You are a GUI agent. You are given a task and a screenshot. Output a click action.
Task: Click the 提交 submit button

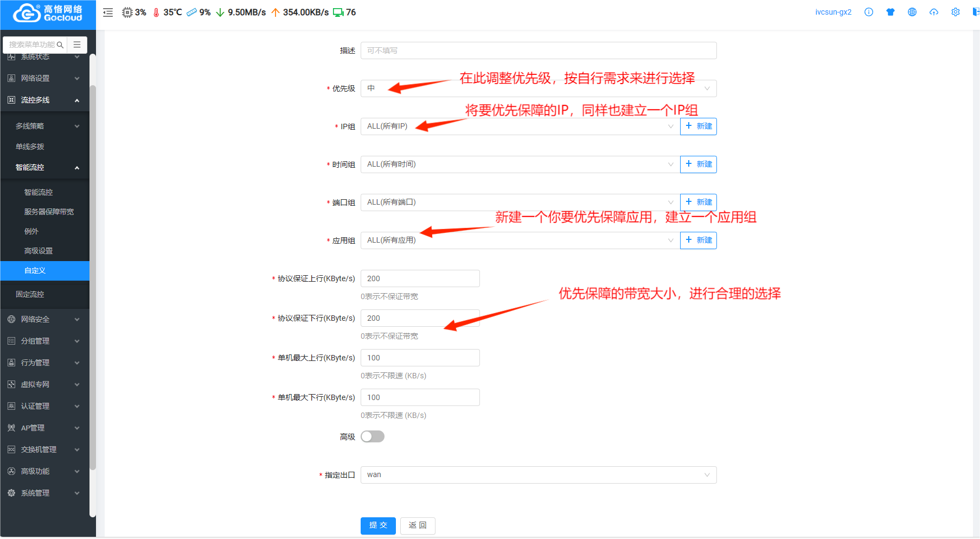coord(378,525)
